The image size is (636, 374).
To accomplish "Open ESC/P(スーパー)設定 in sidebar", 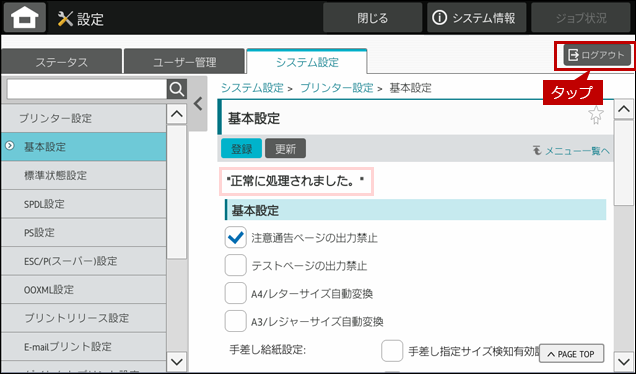I will [84, 261].
